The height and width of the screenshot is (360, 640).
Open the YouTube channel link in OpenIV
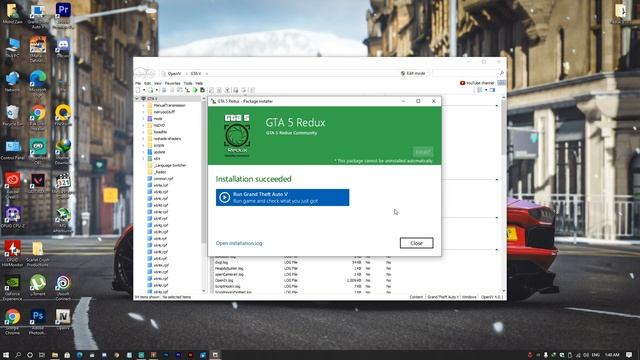pyautogui.click(x=477, y=83)
